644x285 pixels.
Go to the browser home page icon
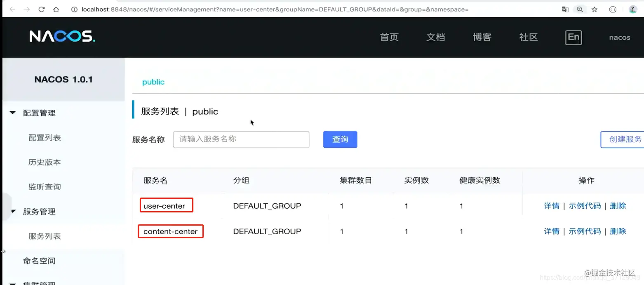[56, 9]
